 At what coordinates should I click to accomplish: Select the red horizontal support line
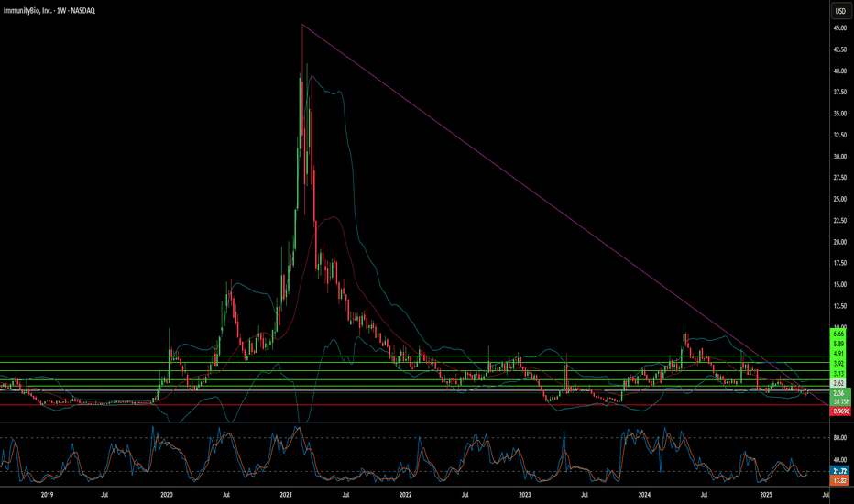[x=414, y=405]
